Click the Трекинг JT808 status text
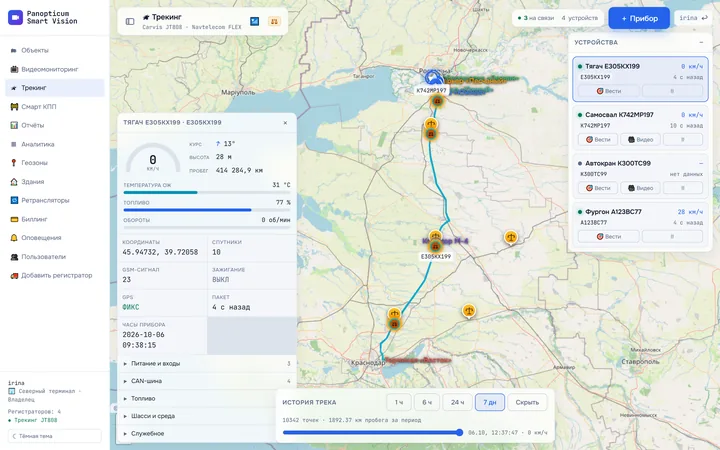Image resolution: width=720 pixels, height=450 pixels. tap(35, 420)
